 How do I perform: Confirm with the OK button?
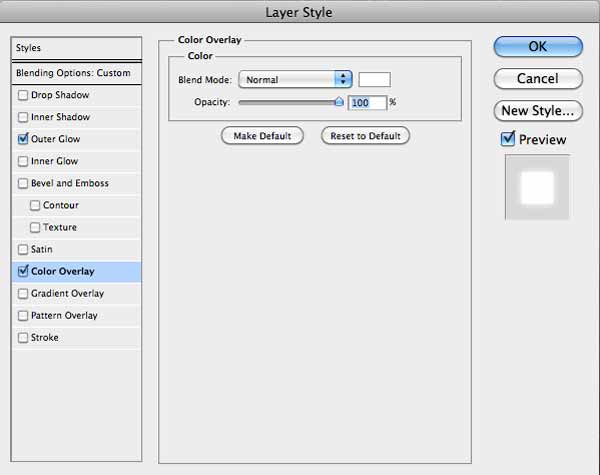[x=538, y=47]
